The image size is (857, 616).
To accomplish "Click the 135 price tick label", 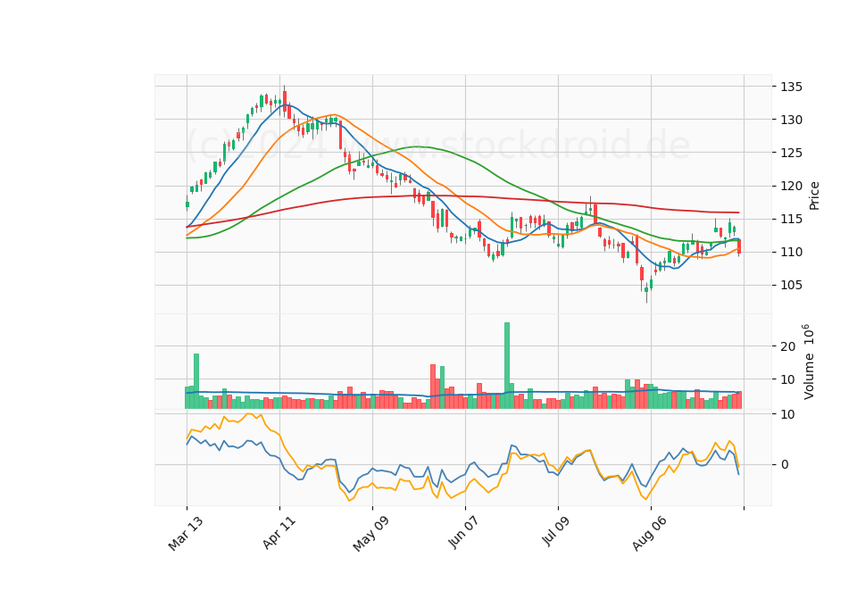I will (x=792, y=87).
